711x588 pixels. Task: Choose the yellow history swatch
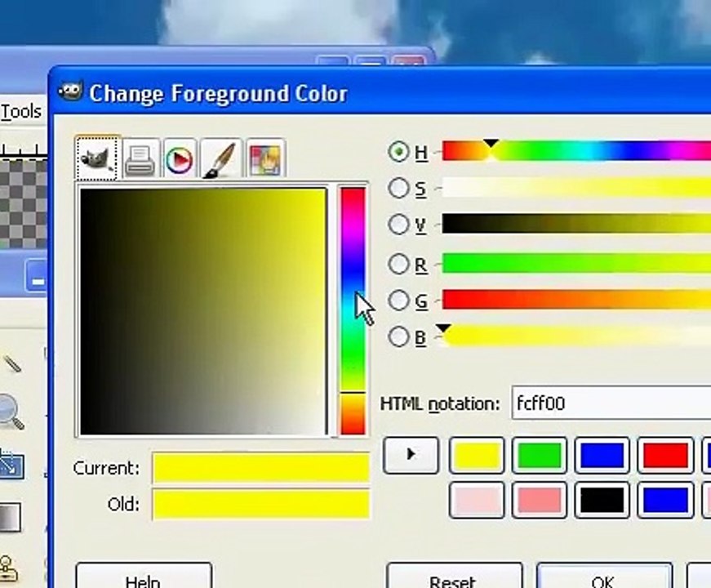(x=477, y=455)
